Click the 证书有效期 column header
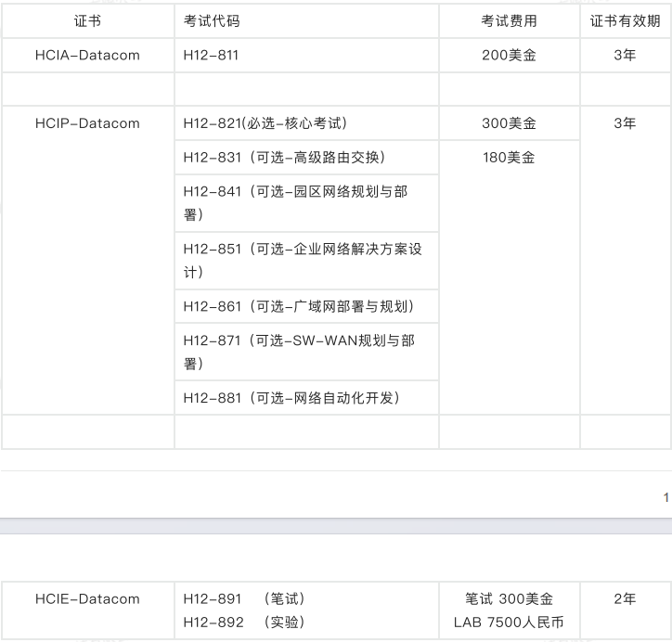The width and height of the screenshot is (672, 642). coord(625,21)
